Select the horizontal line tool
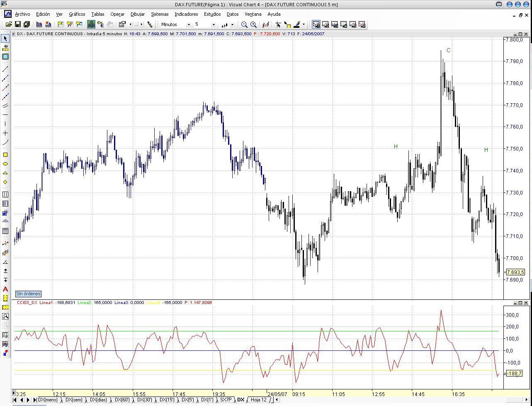Image resolution: width=532 pixels, height=406 pixels. [5, 115]
